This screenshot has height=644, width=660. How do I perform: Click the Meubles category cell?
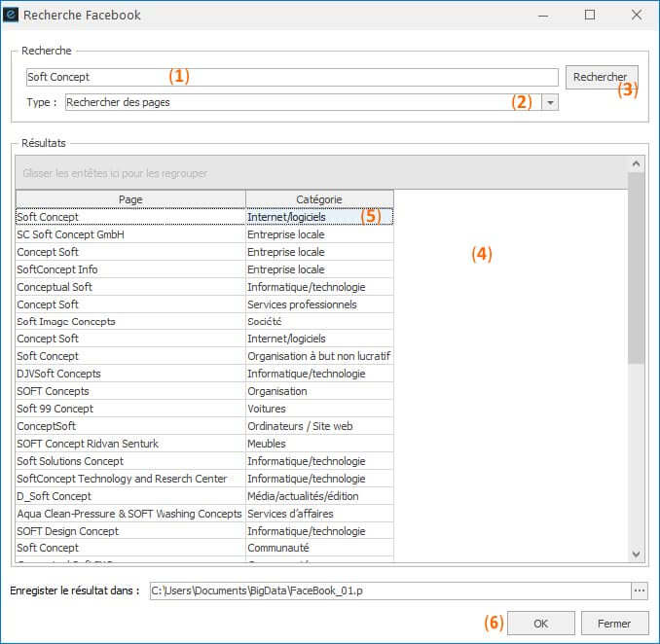(x=319, y=444)
